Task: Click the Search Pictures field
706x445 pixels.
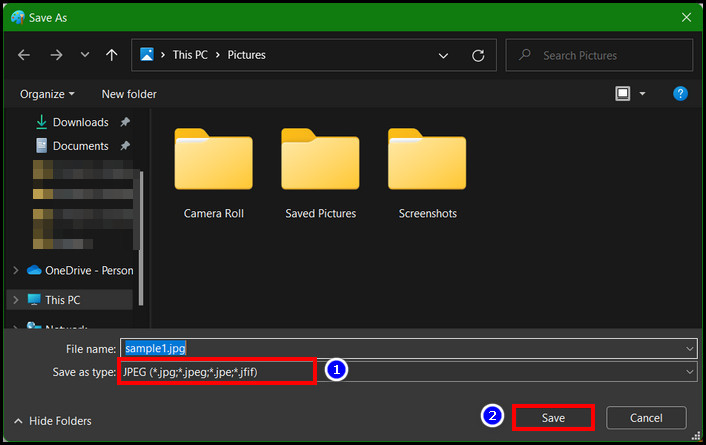Action: coord(599,55)
